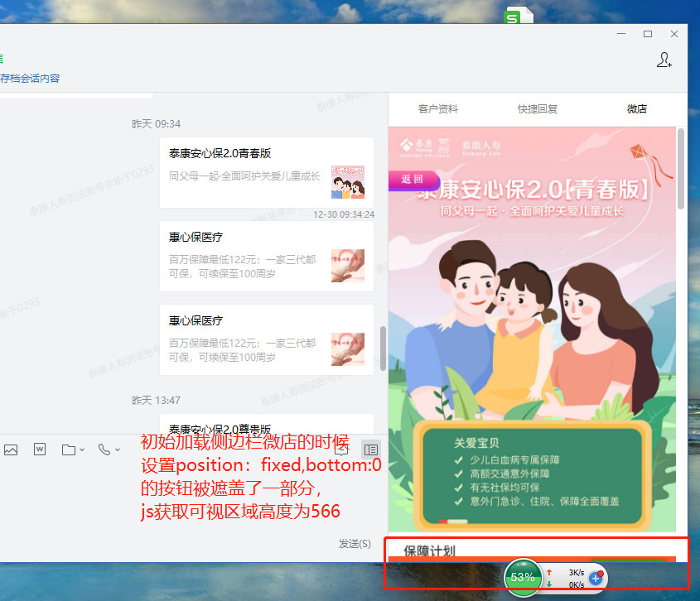Screen dimensions: 700x601
Task: Maximize the chat window
Action: (648, 34)
